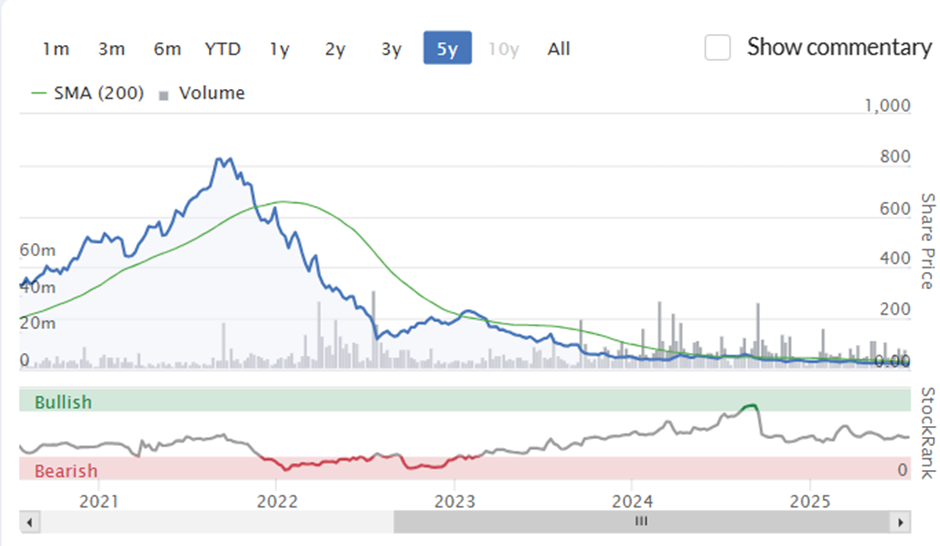This screenshot has width=940, height=546.
Task: Click the scrollbar left arrow button
Action: [x=29, y=522]
